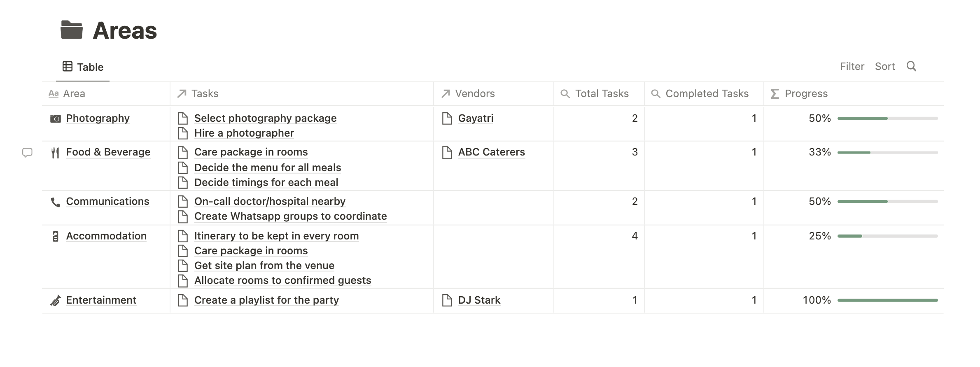Click the search magnifier icon beside Sort
Screen dimensions: 980x367
tap(911, 66)
